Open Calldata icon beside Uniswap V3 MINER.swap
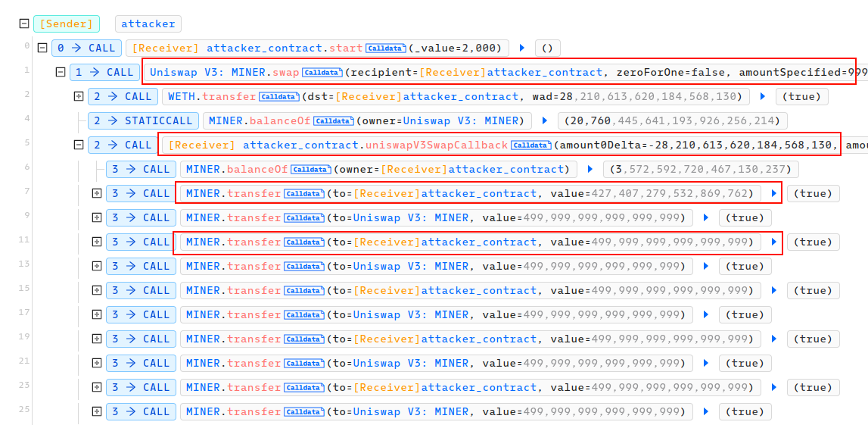 click(322, 72)
